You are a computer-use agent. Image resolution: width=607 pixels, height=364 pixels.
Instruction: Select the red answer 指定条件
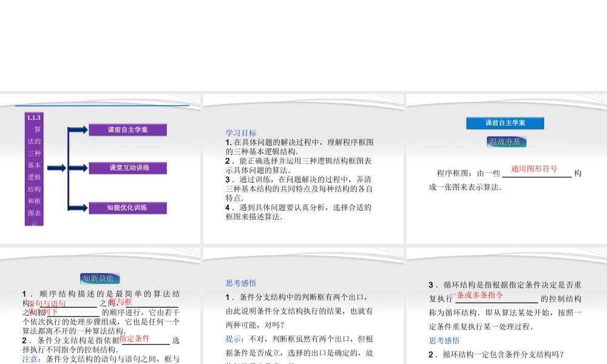click(134, 339)
